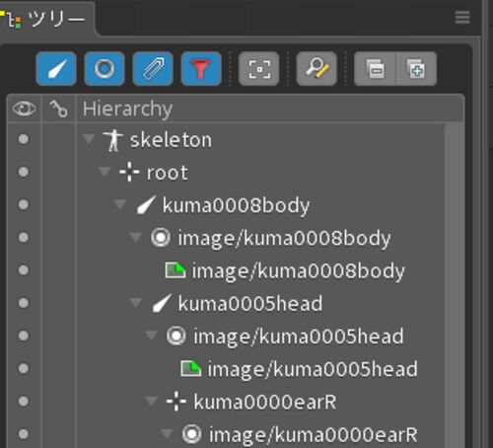Hide the skeleton row visibility dot
The height and width of the screenshot is (448, 493).
(x=24, y=139)
